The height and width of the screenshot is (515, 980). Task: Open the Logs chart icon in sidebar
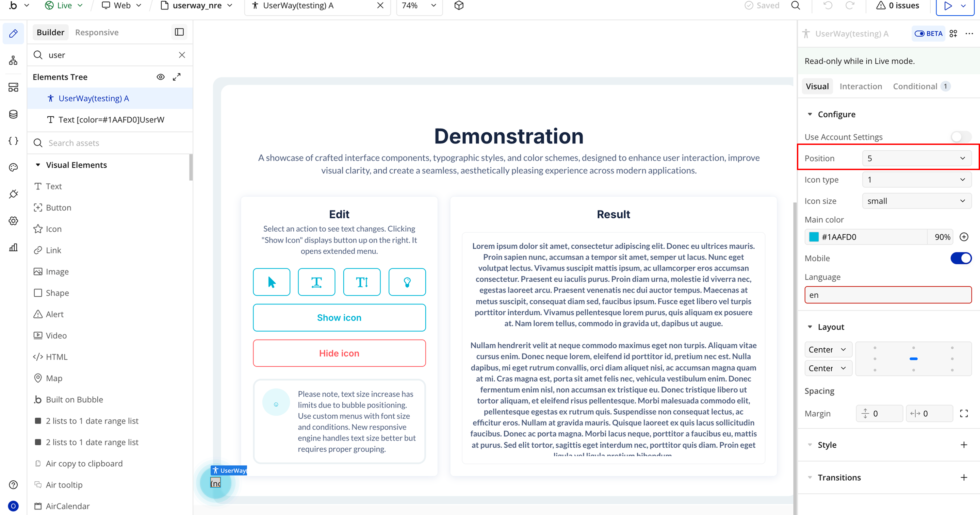click(x=13, y=248)
